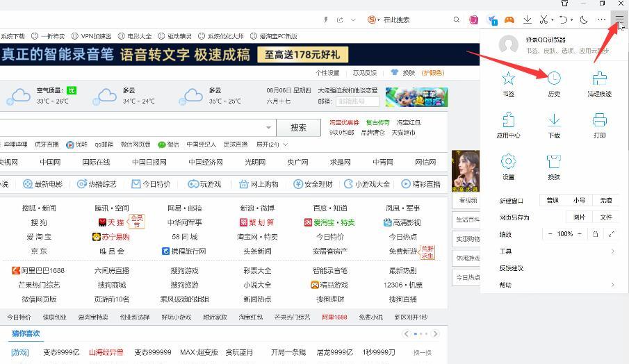Screen dimensions: 629x364
Task: Click 个性设置 link
Action: [328, 73]
